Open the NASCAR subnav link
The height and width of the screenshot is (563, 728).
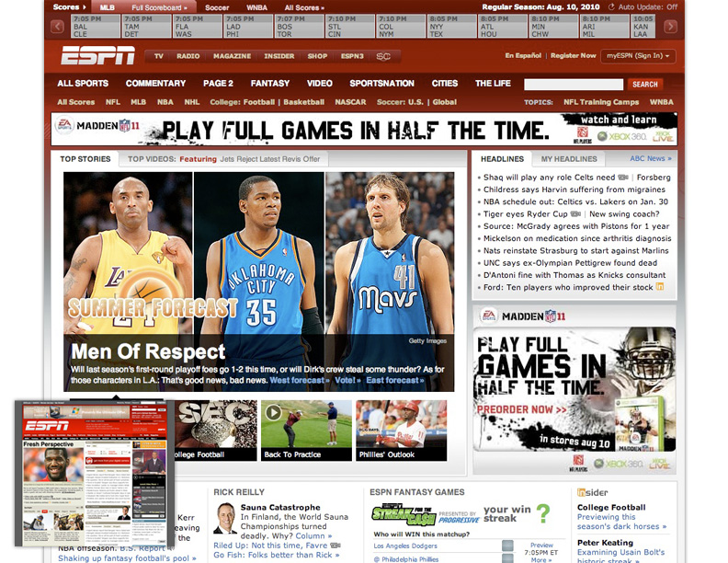point(350,102)
